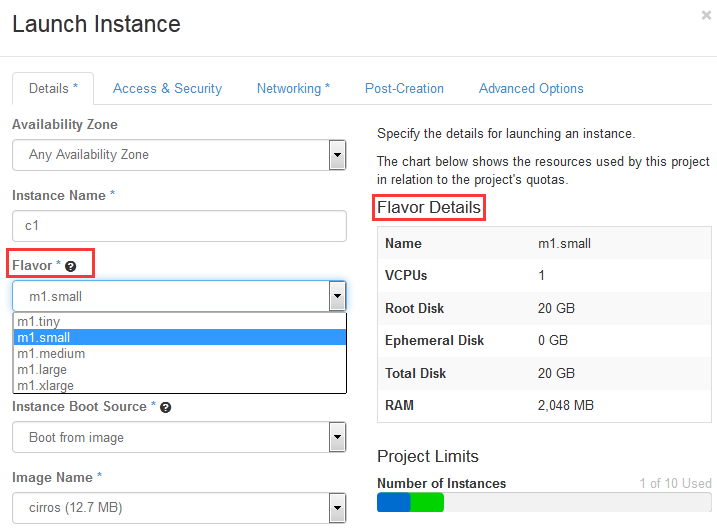Select m1.tiny from flavor list

click(x=40, y=322)
